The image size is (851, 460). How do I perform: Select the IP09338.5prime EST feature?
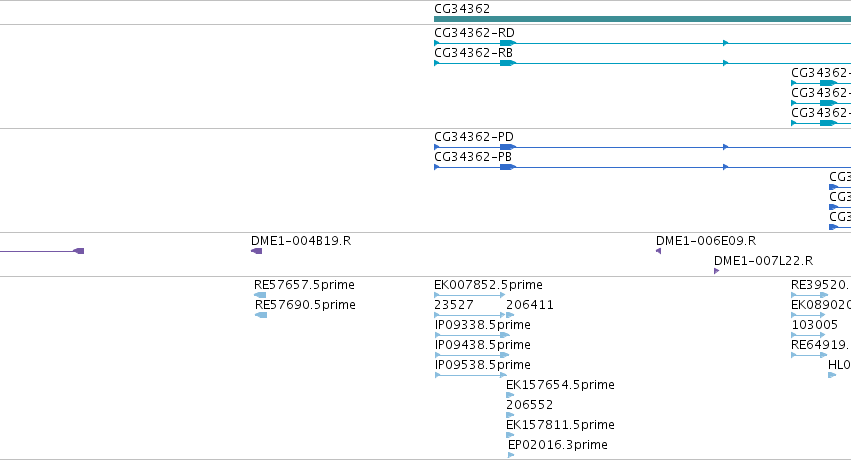pyautogui.click(x=472, y=335)
